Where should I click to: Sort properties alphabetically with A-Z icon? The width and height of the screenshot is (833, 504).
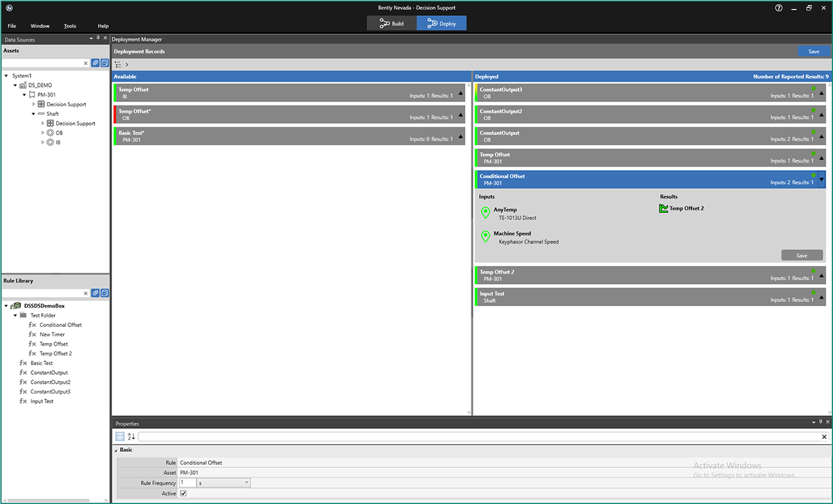click(x=132, y=437)
